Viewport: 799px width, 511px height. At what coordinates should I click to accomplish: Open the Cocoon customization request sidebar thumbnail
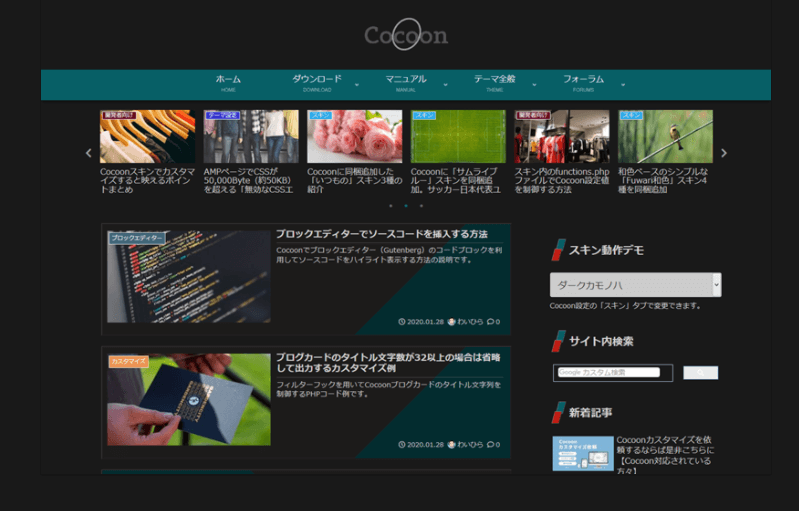(x=583, y=453)
